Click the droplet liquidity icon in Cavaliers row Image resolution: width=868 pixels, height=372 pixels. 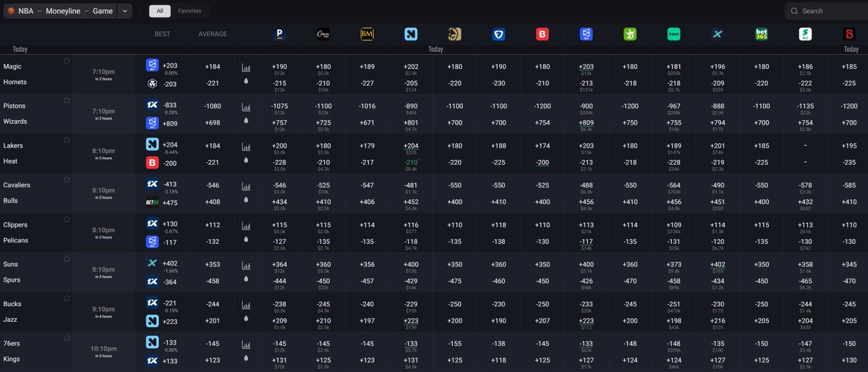(x=246, y=200)
